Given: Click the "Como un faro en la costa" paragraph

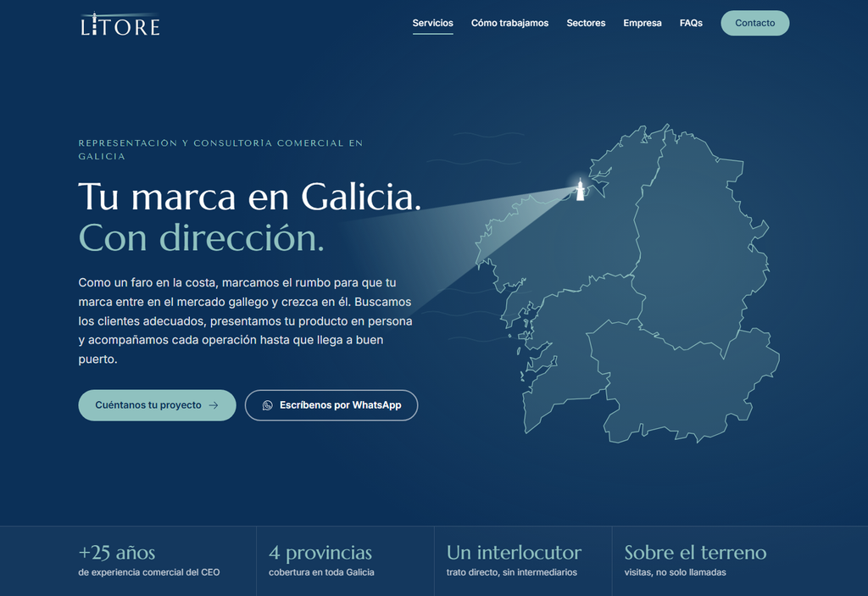Looking at the screenshot, I should [245, 320].
